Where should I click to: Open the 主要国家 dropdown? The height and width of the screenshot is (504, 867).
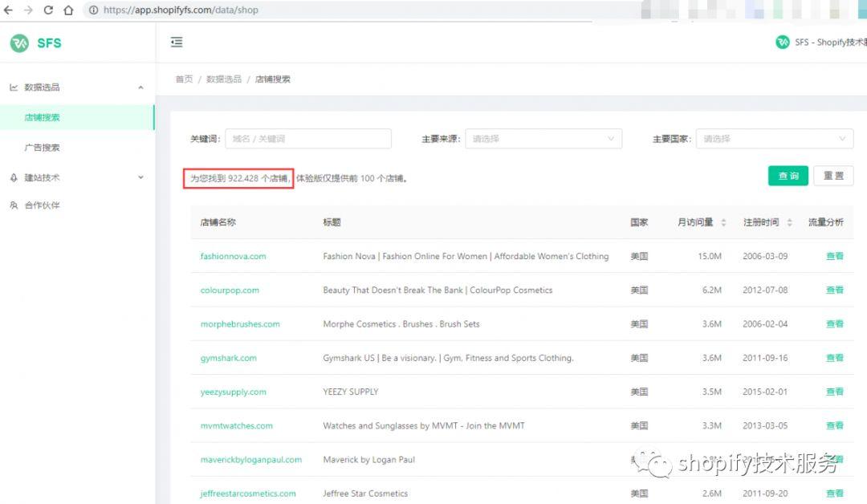[774, 139]
